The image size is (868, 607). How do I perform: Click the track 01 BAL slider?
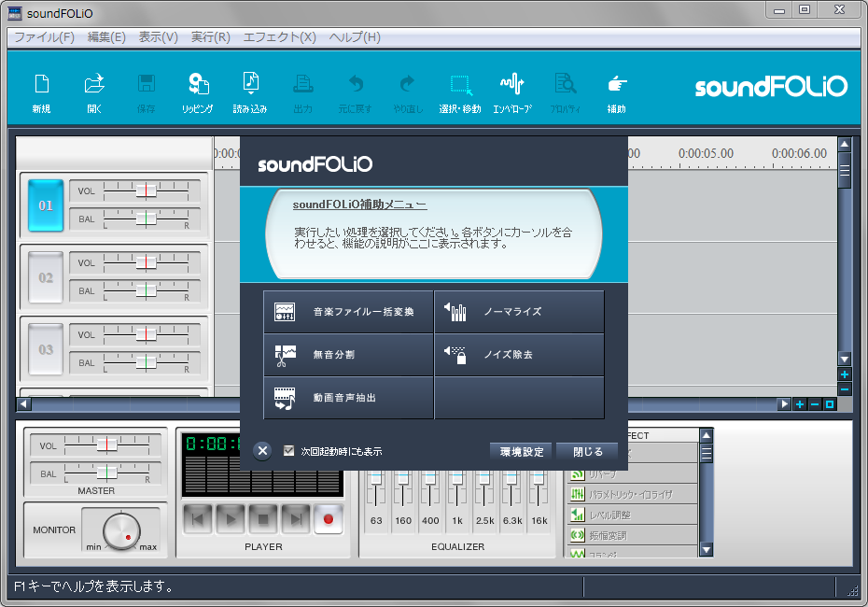[147, 219]
